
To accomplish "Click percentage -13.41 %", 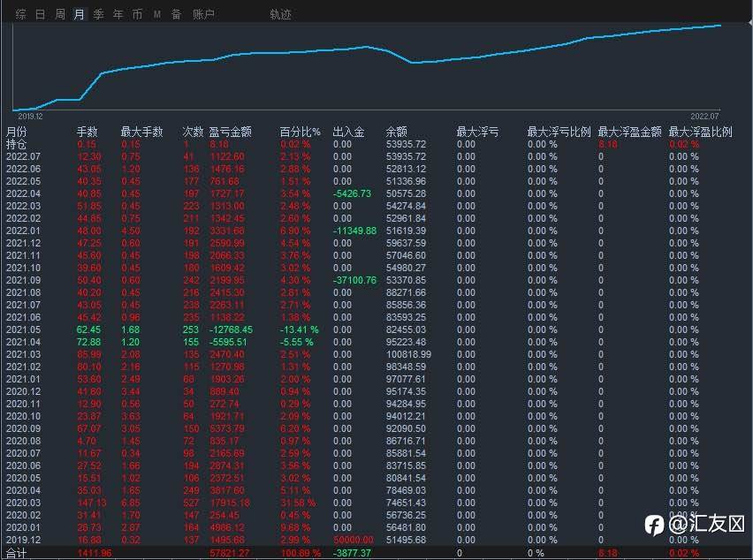I will click(300, 329).
